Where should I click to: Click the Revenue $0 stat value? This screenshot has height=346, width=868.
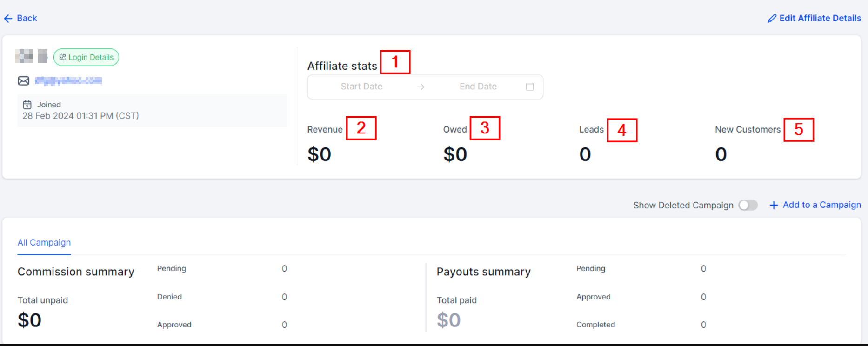pyautogui.click(x=319, y=154)
